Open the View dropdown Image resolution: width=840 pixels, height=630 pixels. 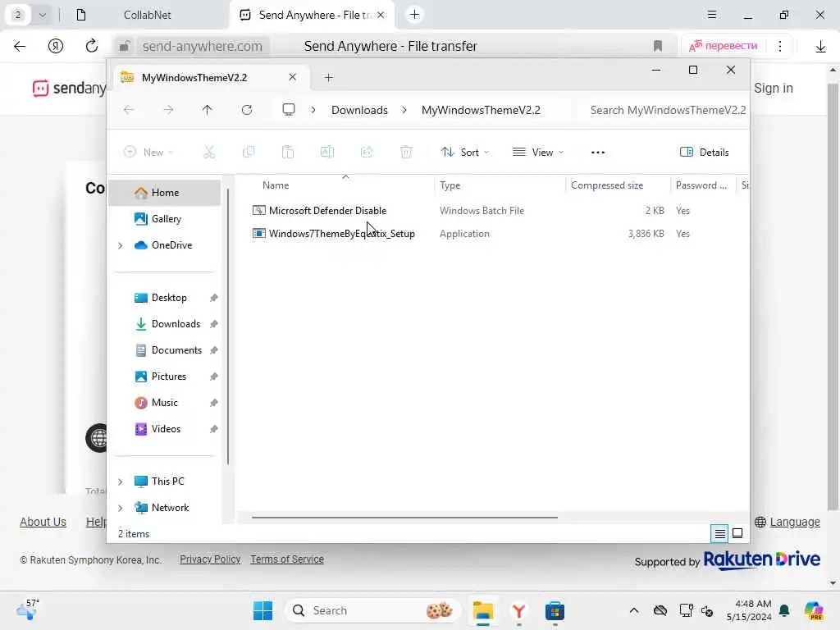coord(538,152)
